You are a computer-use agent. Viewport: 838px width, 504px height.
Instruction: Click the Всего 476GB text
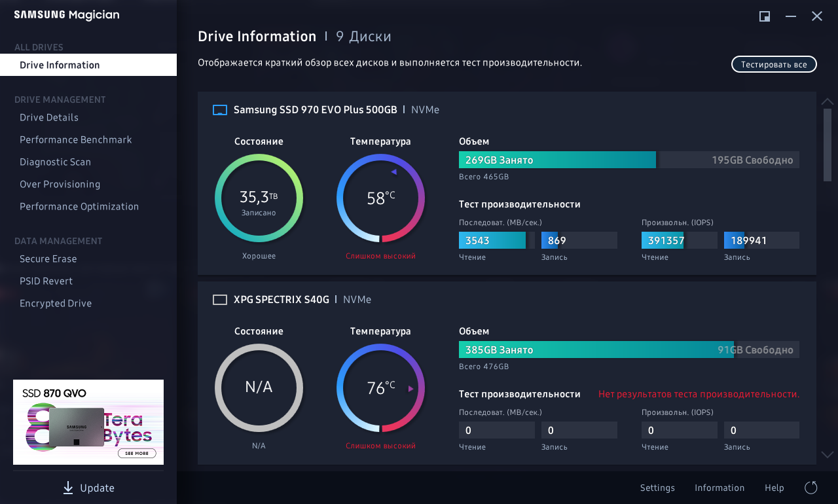coord(484,367)
